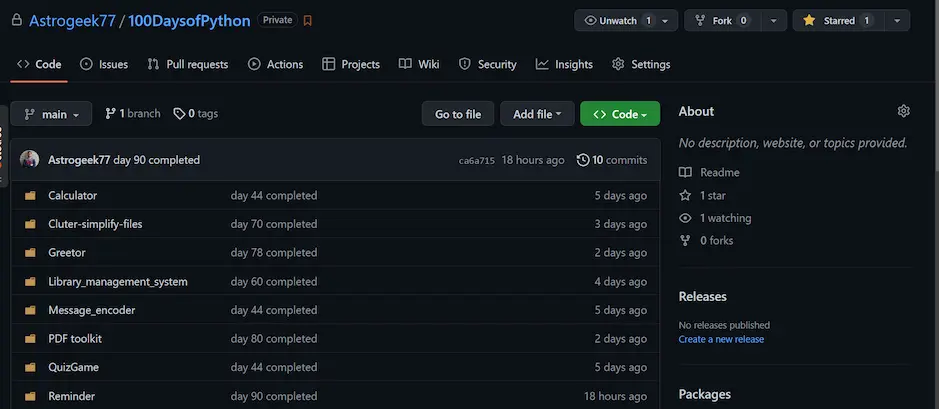The height and width of the screenshot is (409, 939).
Task: Click the folder icon for QuizGame
Action: 30,367
